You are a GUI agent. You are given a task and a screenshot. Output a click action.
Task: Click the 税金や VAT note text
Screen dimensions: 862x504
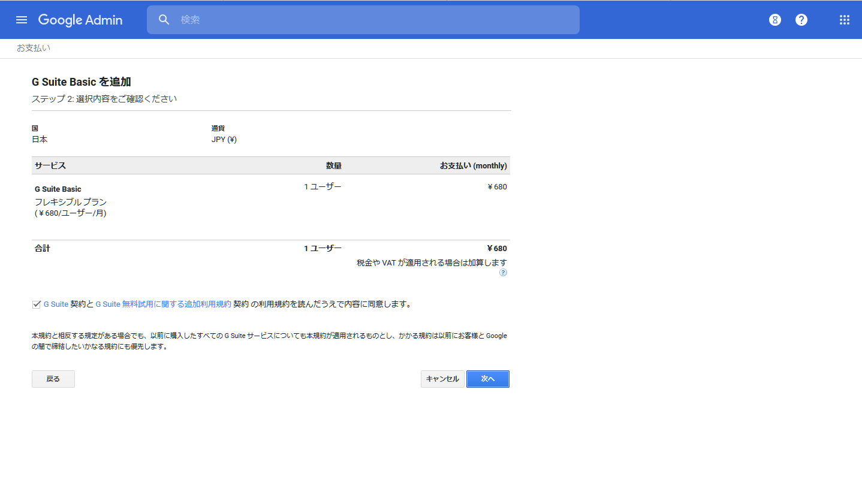pyautogui.click(x=432, y=262)
